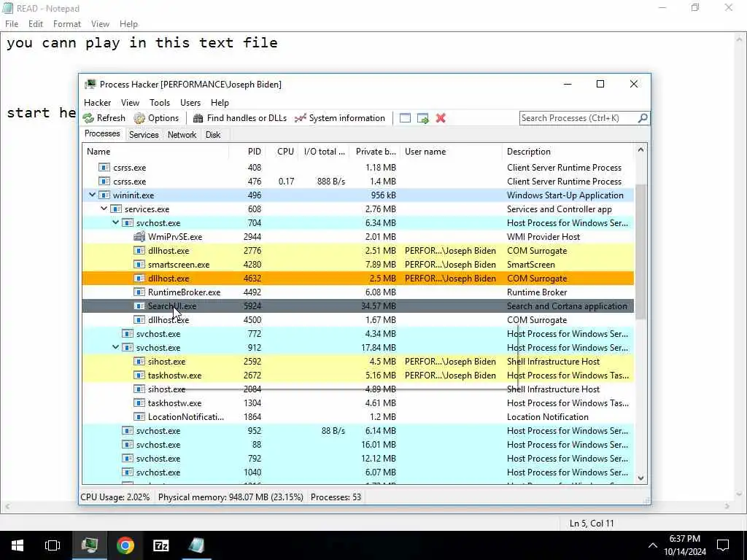Open 7-Zip from the taskbar
Screen dimensions: 747x560
tap(161, 545)
